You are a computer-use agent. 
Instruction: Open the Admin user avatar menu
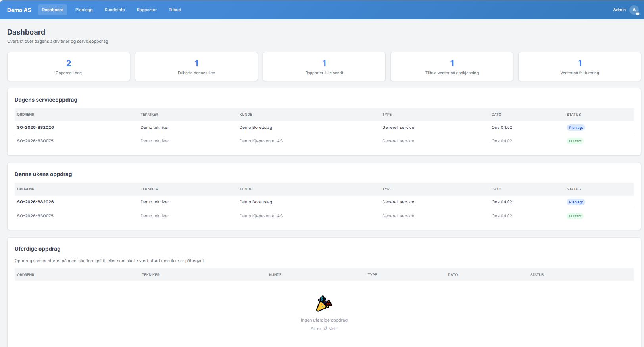coord(634,10)
